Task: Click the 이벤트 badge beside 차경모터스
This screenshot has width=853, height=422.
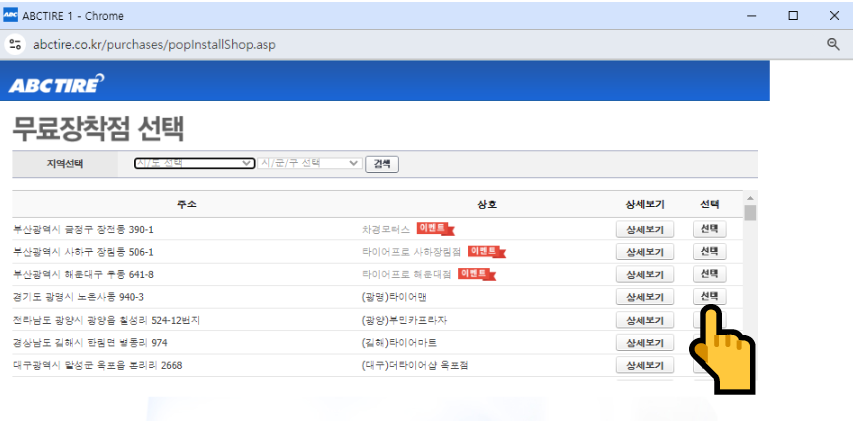Action: 435,229
